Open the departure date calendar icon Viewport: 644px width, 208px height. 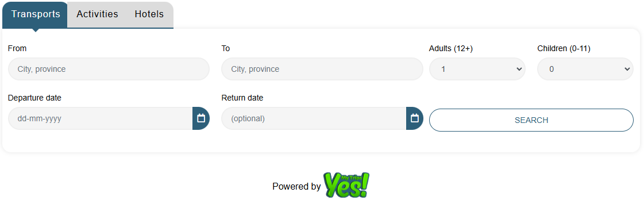click(201, 118)
